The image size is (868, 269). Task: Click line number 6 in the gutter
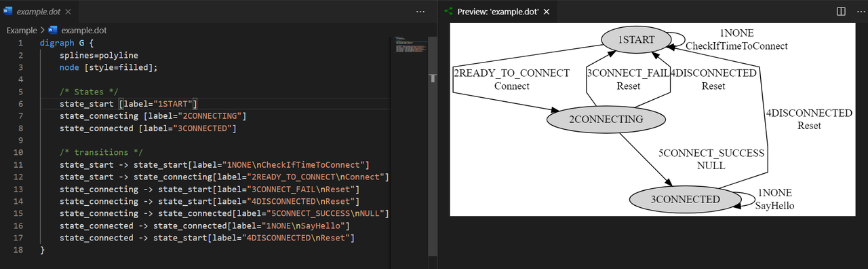coord(21,103)
